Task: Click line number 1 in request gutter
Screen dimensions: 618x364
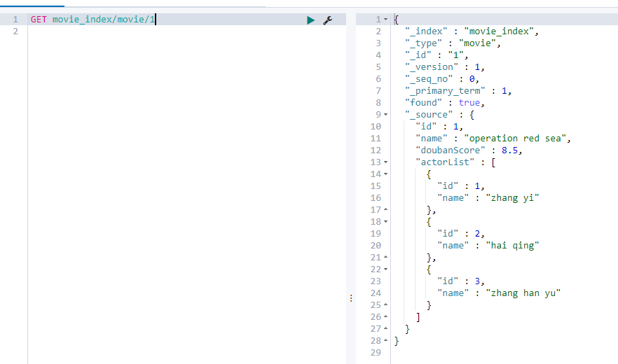Action: click(x=15, y=20)
